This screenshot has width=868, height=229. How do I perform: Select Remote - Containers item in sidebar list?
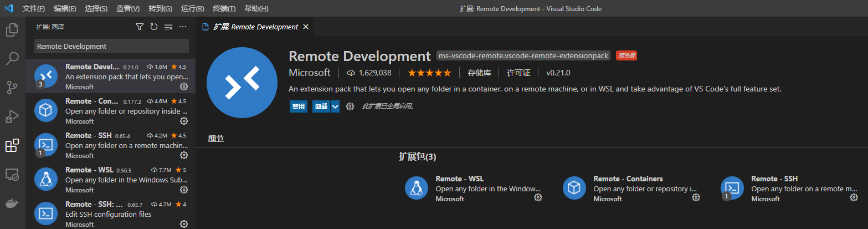tap(110, 110)
